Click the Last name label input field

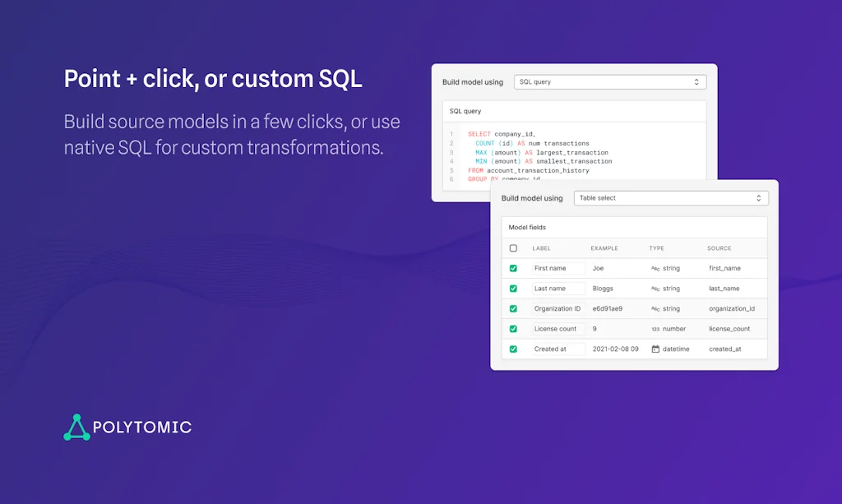tap(557, 289)
